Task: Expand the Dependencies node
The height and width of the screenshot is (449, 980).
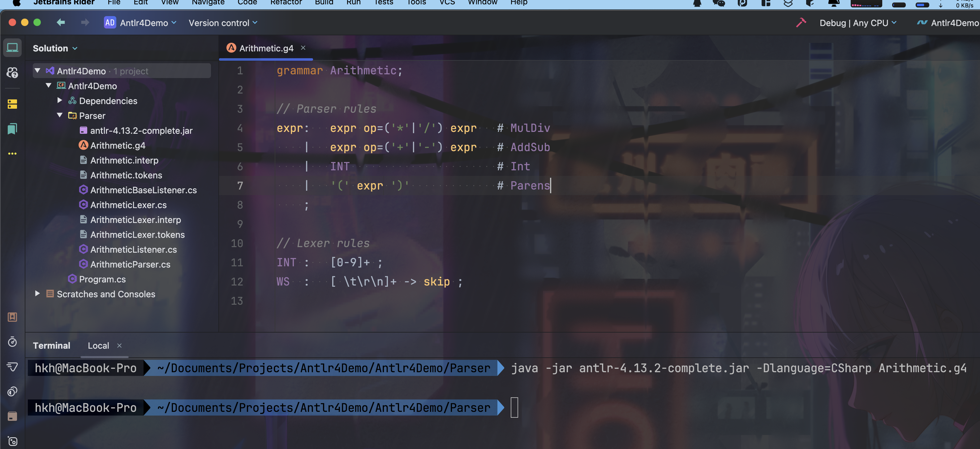Action: pyautogui.click(x=60, y=101)
